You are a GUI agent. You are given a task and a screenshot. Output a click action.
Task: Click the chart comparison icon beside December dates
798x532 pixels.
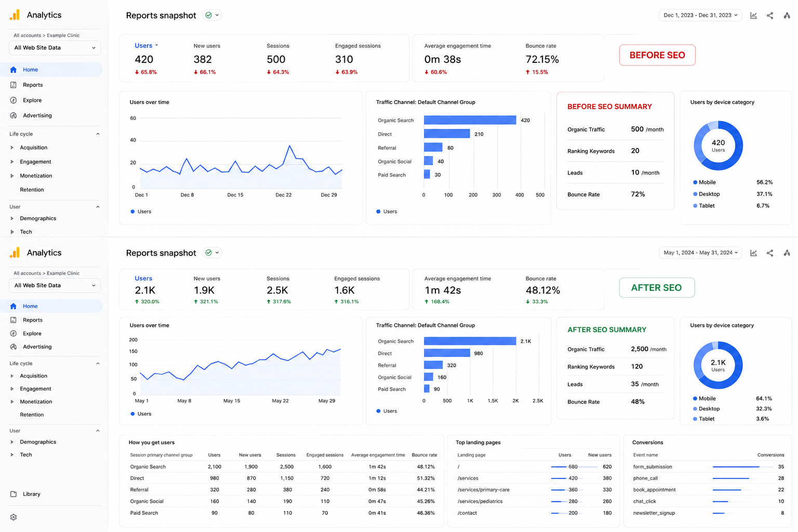(753, 16)
